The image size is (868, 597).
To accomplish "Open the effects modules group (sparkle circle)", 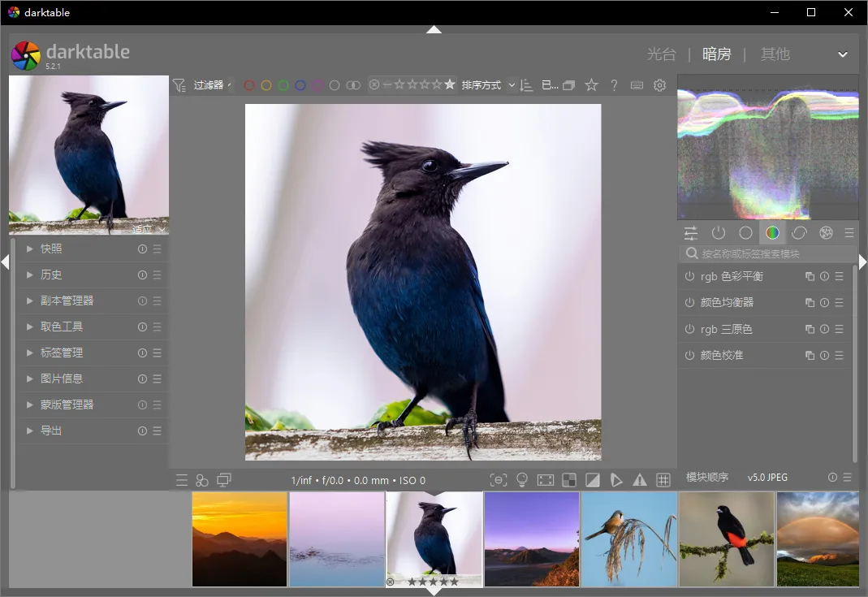I will tap(826, 233).
